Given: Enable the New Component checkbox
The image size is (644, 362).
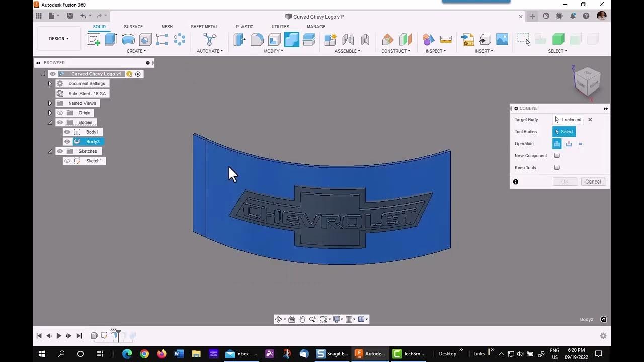Looking at the screenshot, I should [x=557, y=156].
